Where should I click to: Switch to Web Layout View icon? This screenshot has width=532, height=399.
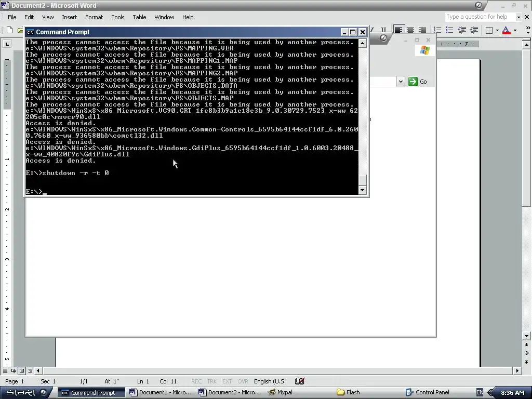pos(13,371)
